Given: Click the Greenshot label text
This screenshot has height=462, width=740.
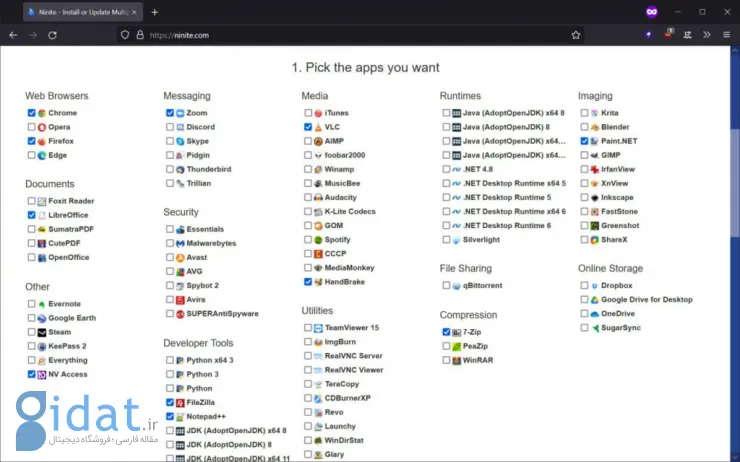Looking at the screenshot, I should click(x=620, y=226).
